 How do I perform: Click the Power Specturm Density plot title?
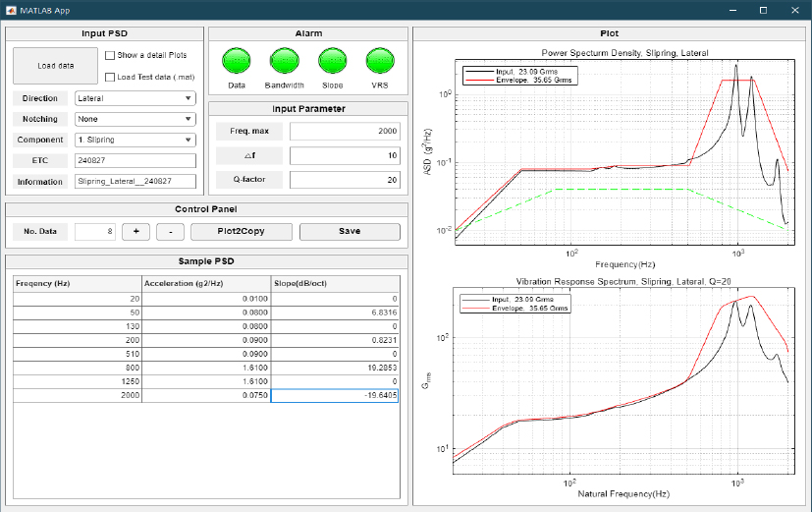tap(625, 53)
